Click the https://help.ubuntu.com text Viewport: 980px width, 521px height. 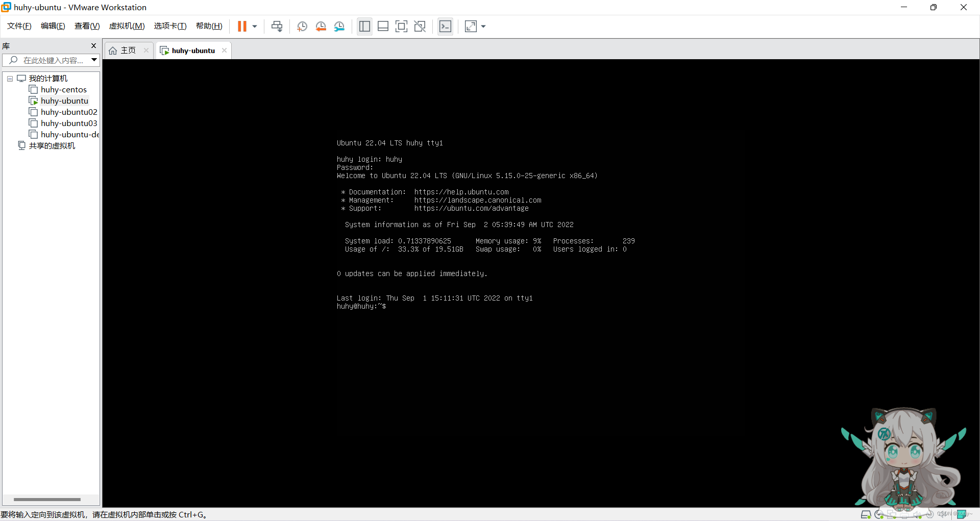point(461,192)
